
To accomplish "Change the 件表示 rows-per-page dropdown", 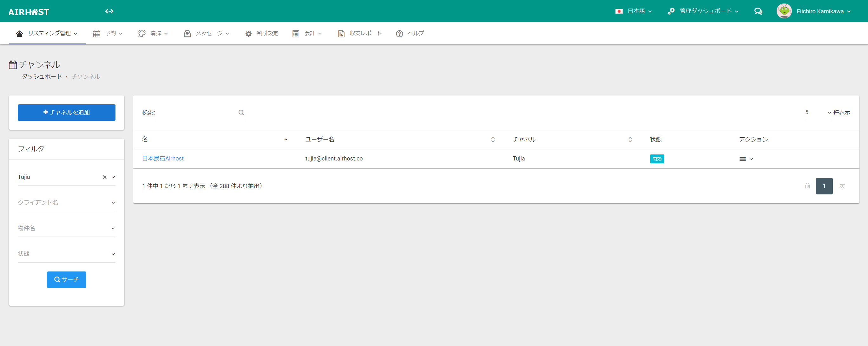I will tap(818, 112).
